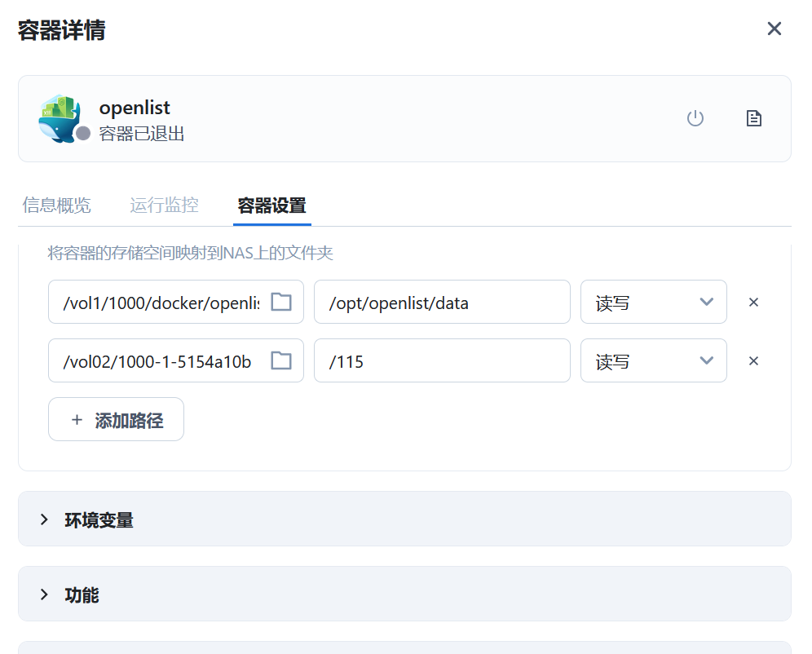
Task: Switch to 运行监控 tab
Action: pyautogui.click(x=164, y=205)
